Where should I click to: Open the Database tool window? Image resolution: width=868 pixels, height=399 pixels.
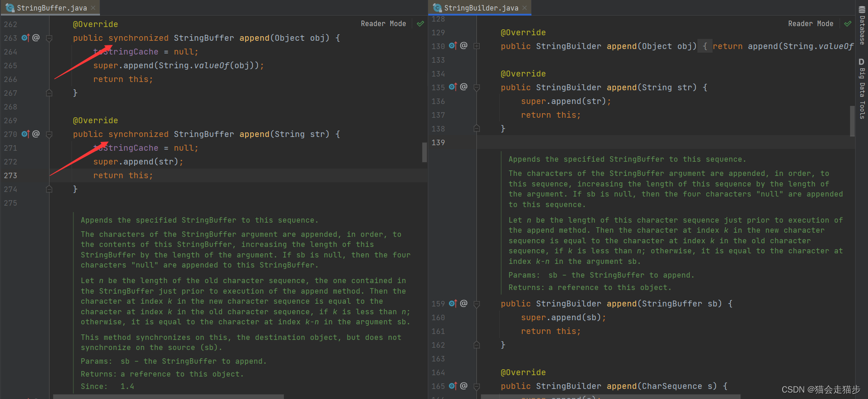(862, 26)
